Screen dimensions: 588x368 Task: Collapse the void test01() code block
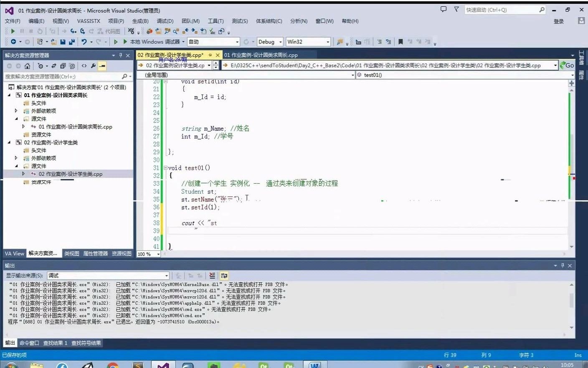(166, 168)
